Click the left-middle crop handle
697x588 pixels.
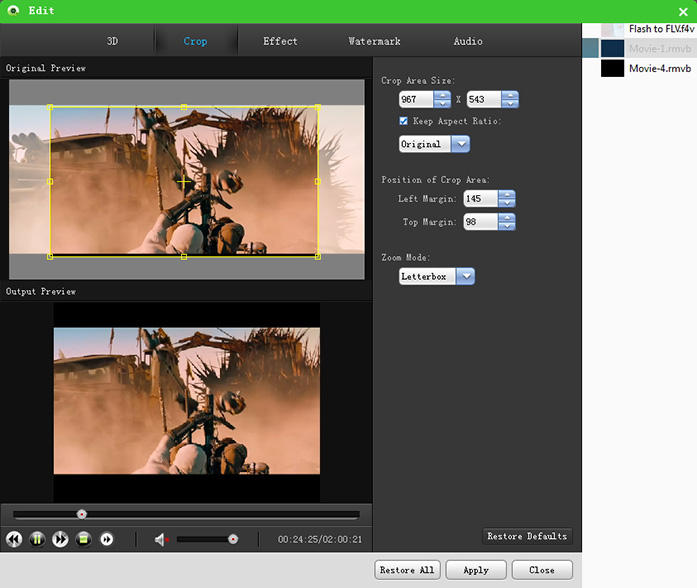50,181
